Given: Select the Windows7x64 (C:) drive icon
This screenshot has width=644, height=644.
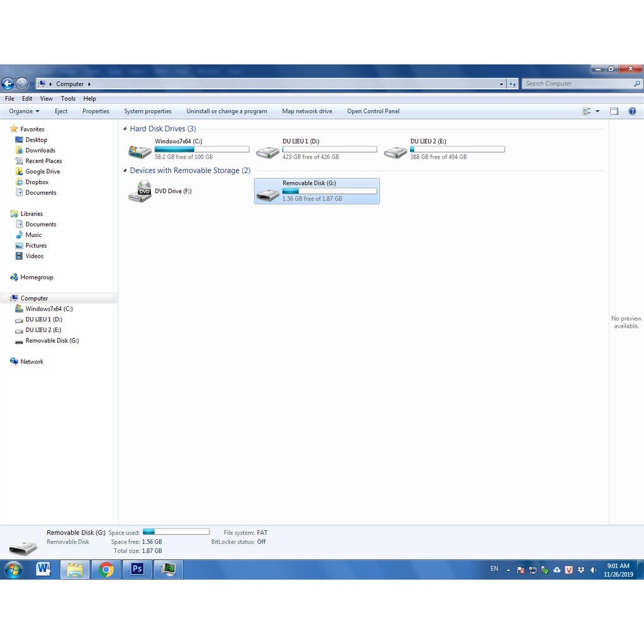Looking at the screenshot, I should click(x=140, y=151).
